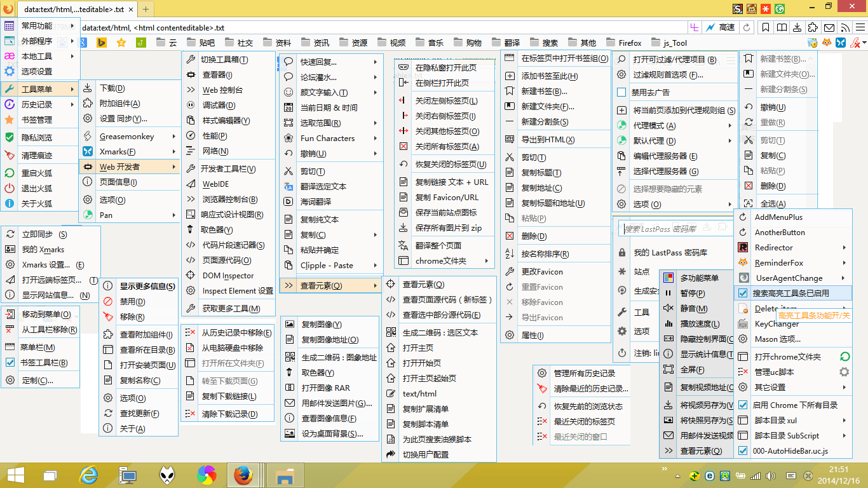The image size is (868, 488).
Task: Tick the 禁用去广告 checkbox
Action: [x=621, y=92]
